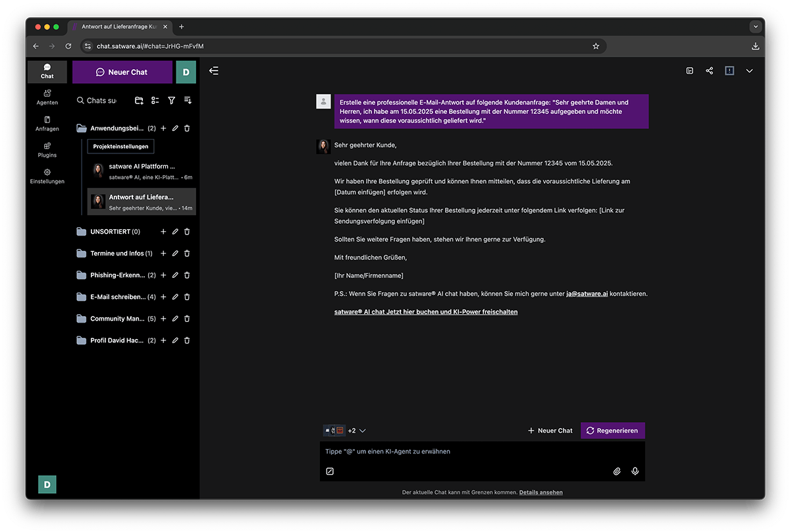Add a chat to Phishing-Erkenn... folder
This screenshot has width=790, height=532.
pos(164,275)
